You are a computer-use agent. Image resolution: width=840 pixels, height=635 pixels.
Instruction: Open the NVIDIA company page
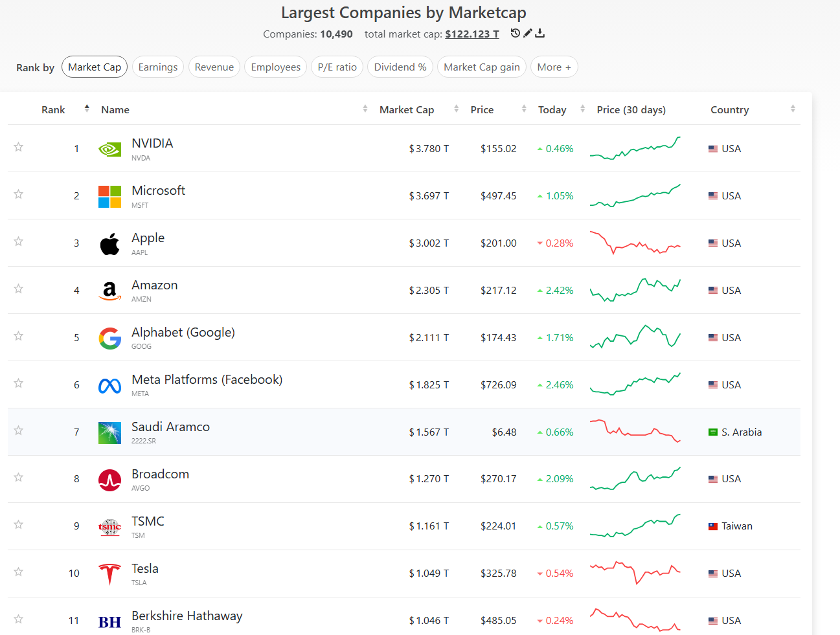pos(152,143)
